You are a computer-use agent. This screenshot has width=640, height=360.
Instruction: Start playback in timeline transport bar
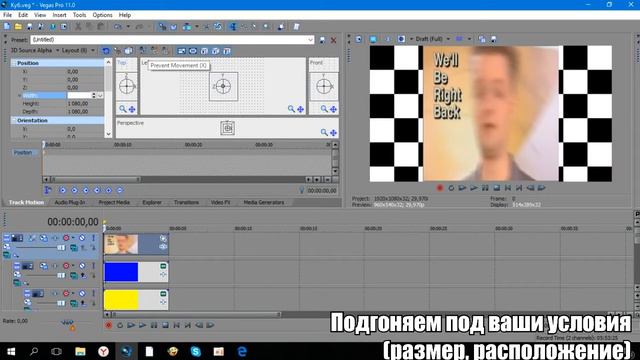[x=142, y=325]
